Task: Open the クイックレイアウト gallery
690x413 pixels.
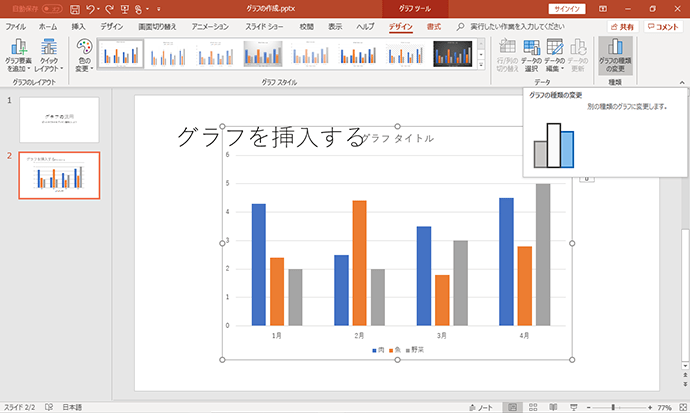Action: coord(49,55)
